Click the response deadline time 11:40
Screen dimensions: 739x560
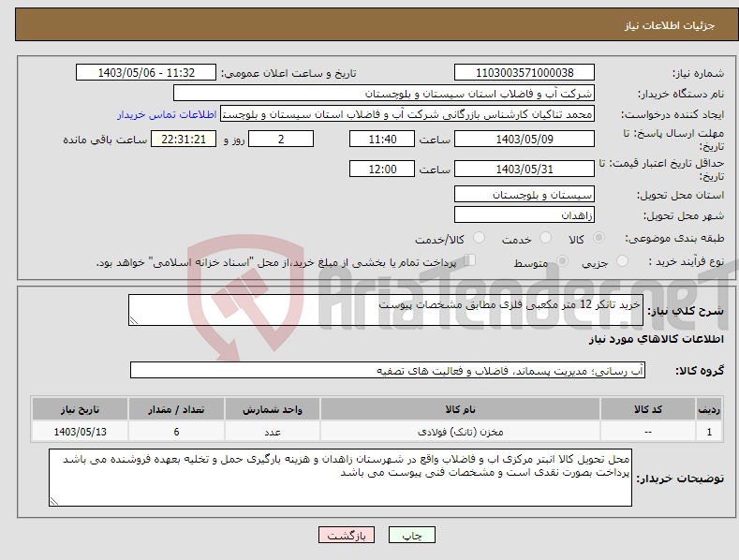[382, 139]
